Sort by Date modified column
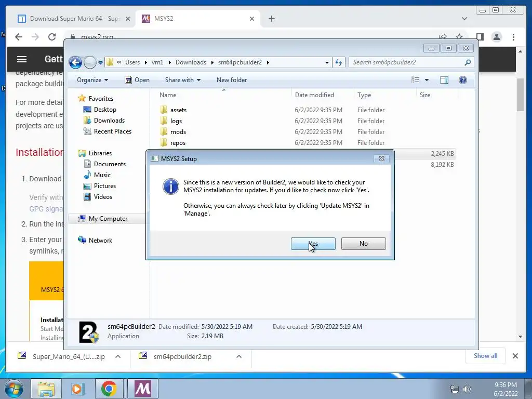Viewport: 532px width, 399px height. point(323,95)
